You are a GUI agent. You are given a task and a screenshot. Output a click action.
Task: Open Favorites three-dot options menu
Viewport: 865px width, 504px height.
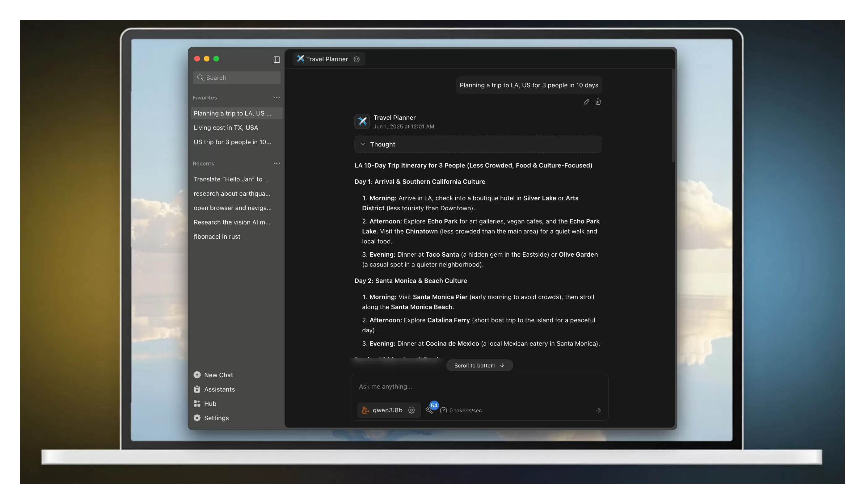tap(277, 98)
